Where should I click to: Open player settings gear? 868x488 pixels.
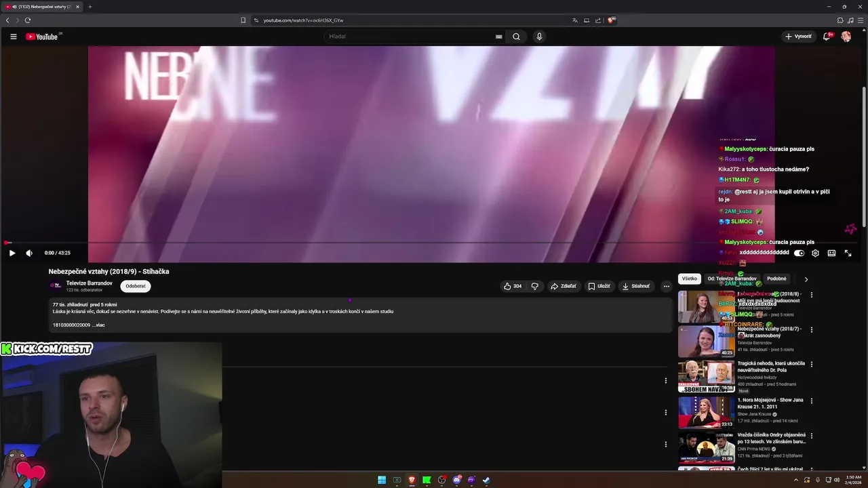coord(815,253)
